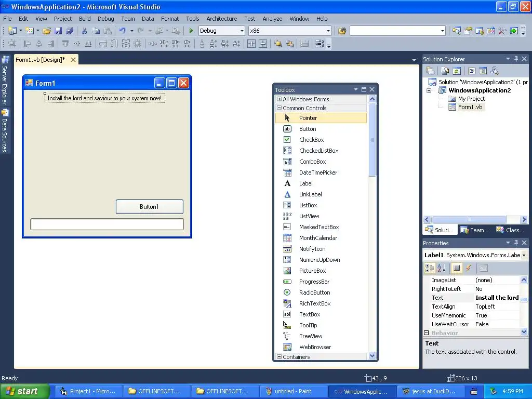
Task: Click the Text property value field
Action: [497, 298]
